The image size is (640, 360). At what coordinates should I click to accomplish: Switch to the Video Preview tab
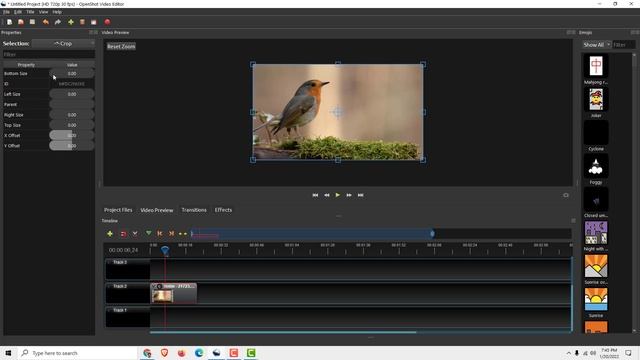[157, 210]
